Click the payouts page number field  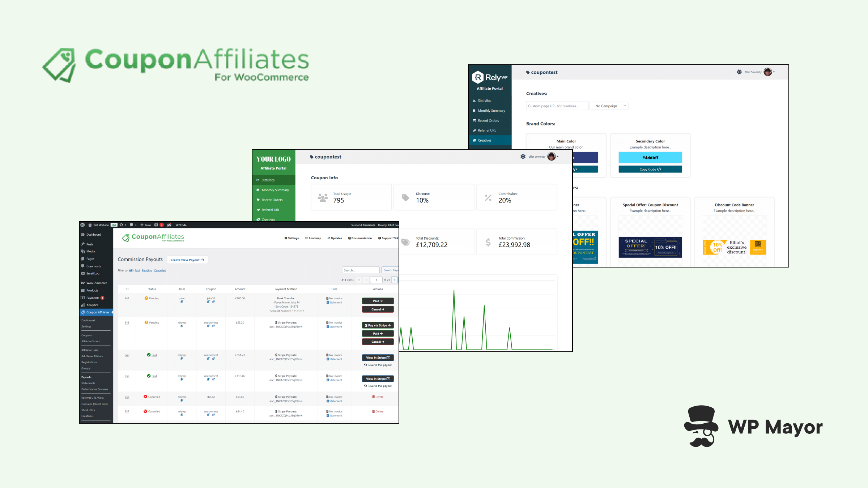coord(376,280)
